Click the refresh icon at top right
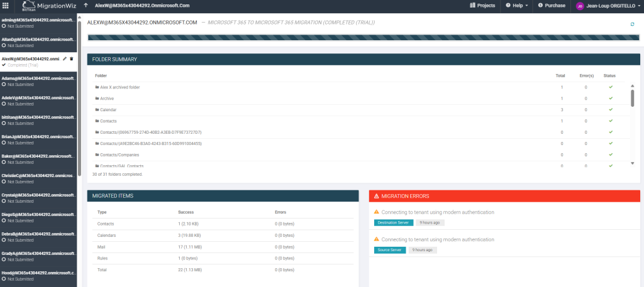 coord(632,24)
